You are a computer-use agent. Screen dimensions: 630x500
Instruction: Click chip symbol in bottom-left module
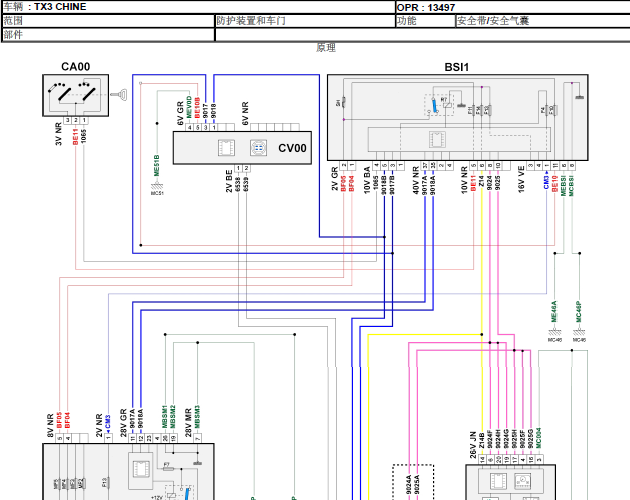141,469
